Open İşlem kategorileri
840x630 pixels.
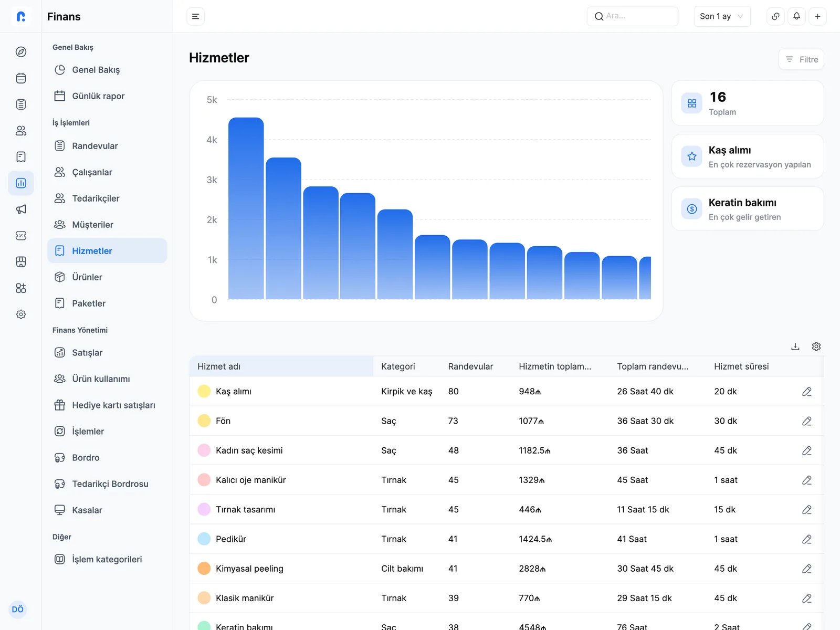(x=107, y=560)
